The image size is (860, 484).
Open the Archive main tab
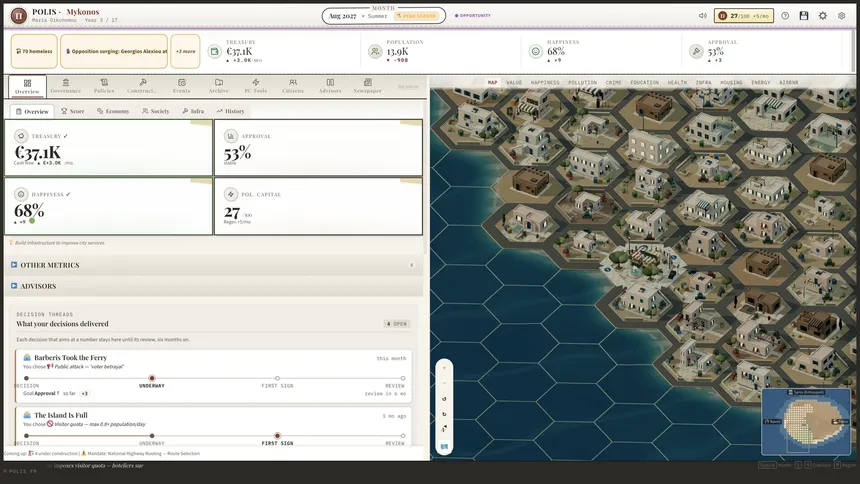218,86
